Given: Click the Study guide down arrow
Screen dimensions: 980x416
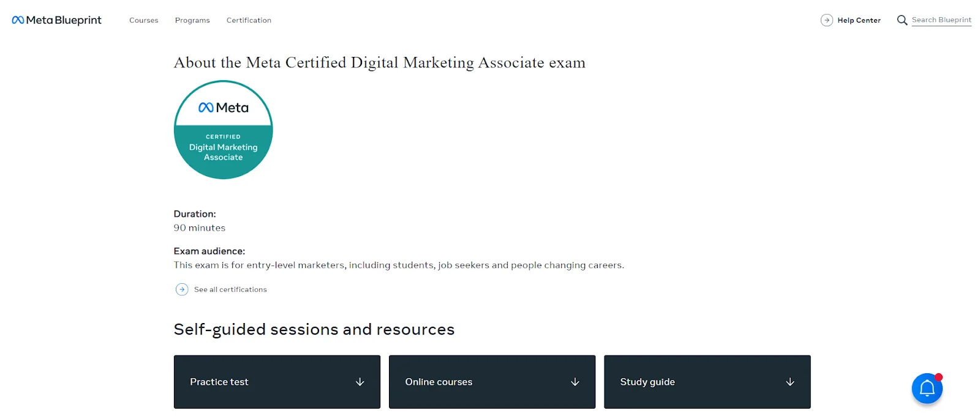Looking at the screenshot, I should 790,382.
